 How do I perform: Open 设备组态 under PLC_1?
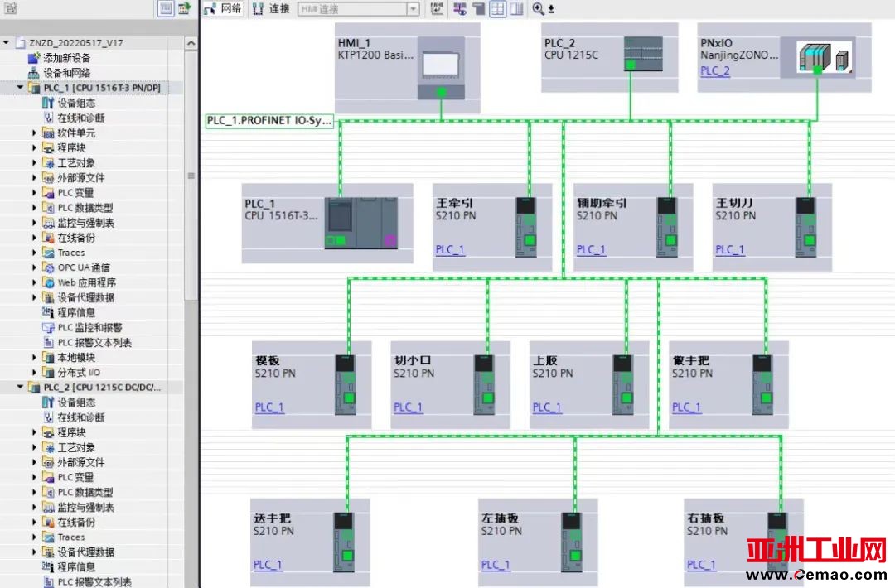point(76,103)
